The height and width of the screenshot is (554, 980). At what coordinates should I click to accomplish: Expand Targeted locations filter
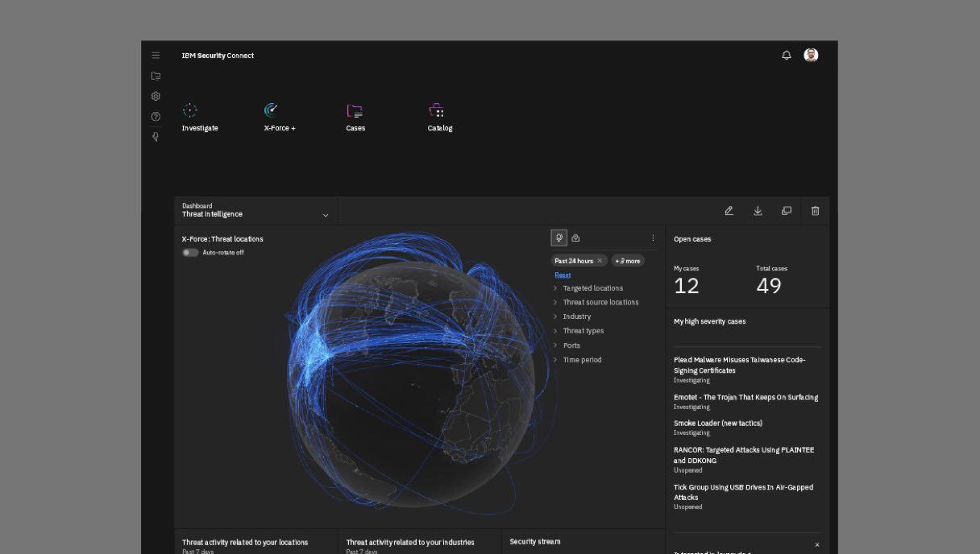click(x=588, y=288)
